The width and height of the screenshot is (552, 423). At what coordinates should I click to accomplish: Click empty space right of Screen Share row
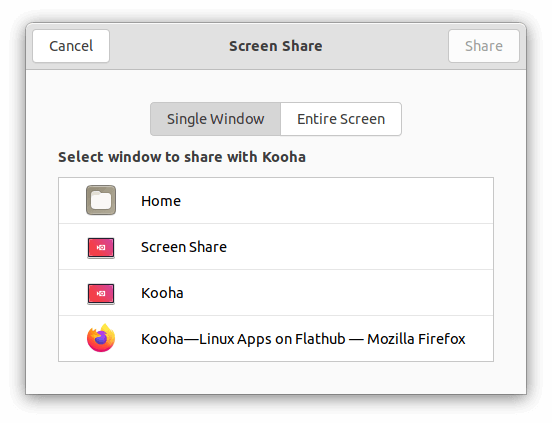tap(359, 247)
